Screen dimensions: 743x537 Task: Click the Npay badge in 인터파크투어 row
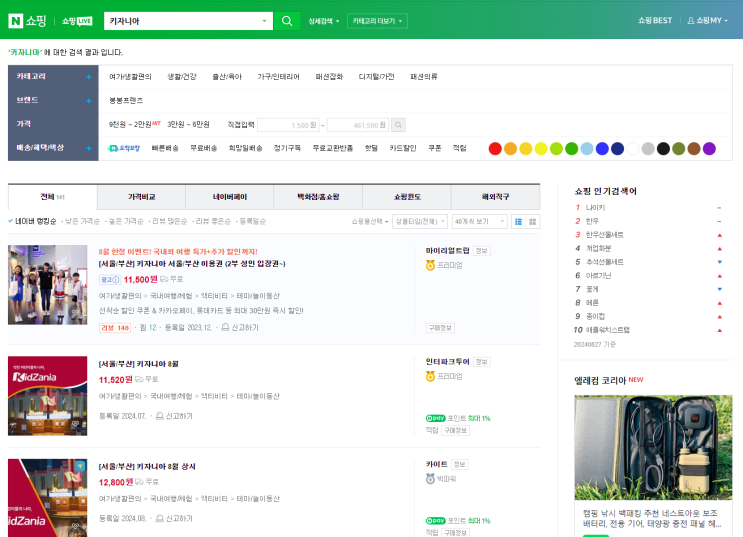click(435, 418)
